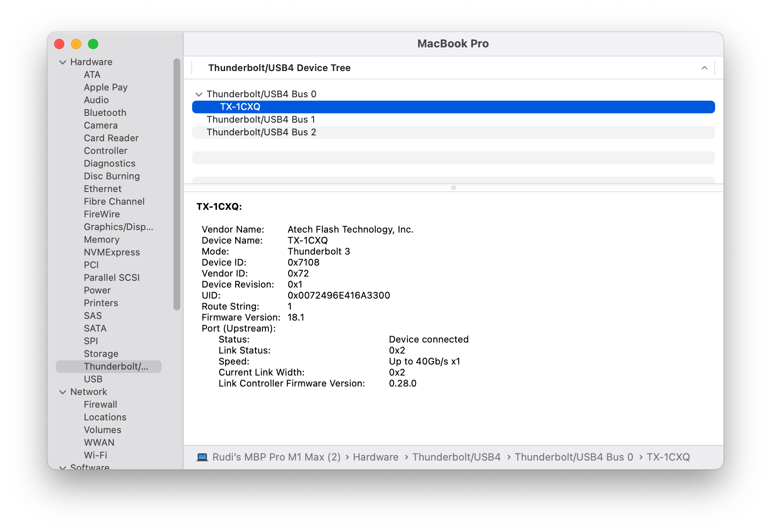Select SATA in the sidebar
771x532 pixels.
[x=95, y=329]
